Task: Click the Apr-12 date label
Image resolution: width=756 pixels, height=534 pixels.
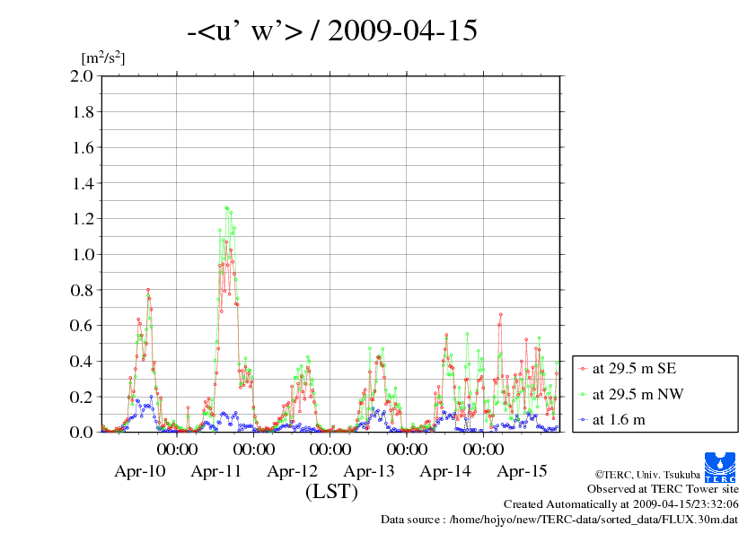Action: (292, 471)
